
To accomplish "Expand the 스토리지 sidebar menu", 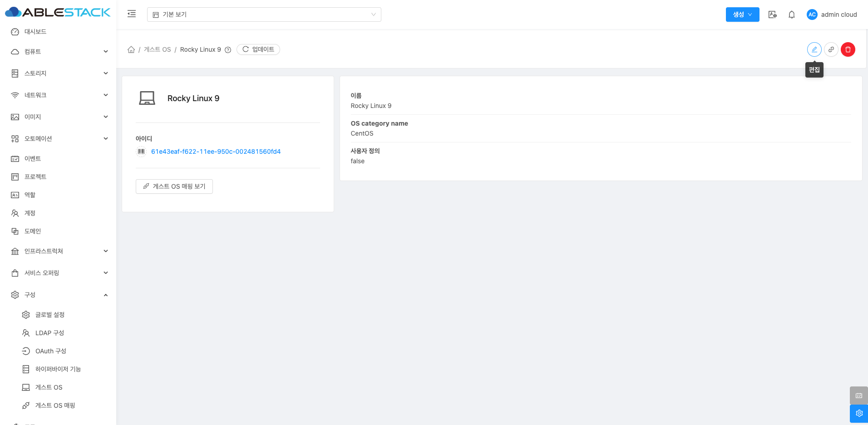I will coord(58,73).
